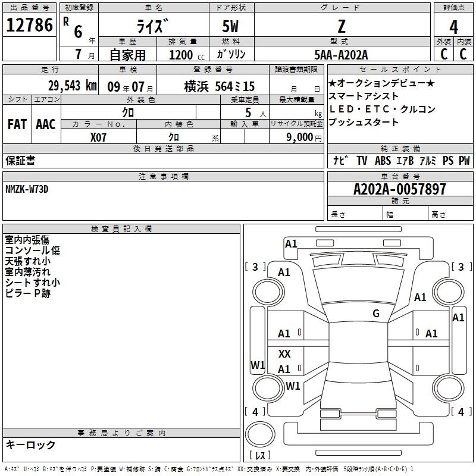The width and height of the screenshot is (476, 476).
Task: Click the XX replaced-panel marker
Action: 284,354
